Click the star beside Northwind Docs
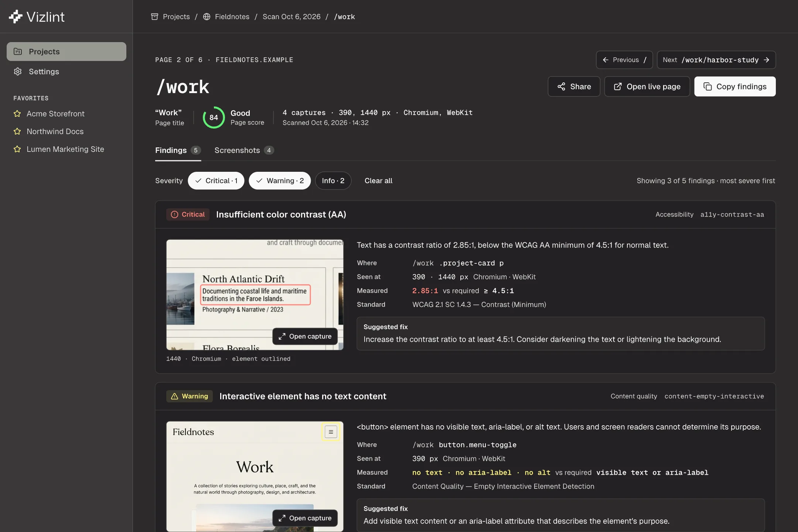 click(17, 132)
